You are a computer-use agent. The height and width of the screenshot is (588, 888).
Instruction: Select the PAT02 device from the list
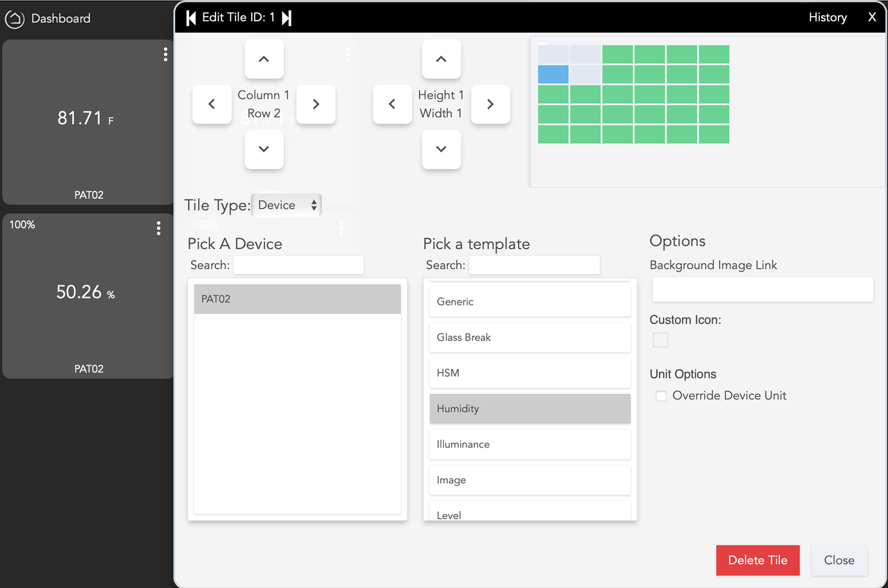click(297, 299)
